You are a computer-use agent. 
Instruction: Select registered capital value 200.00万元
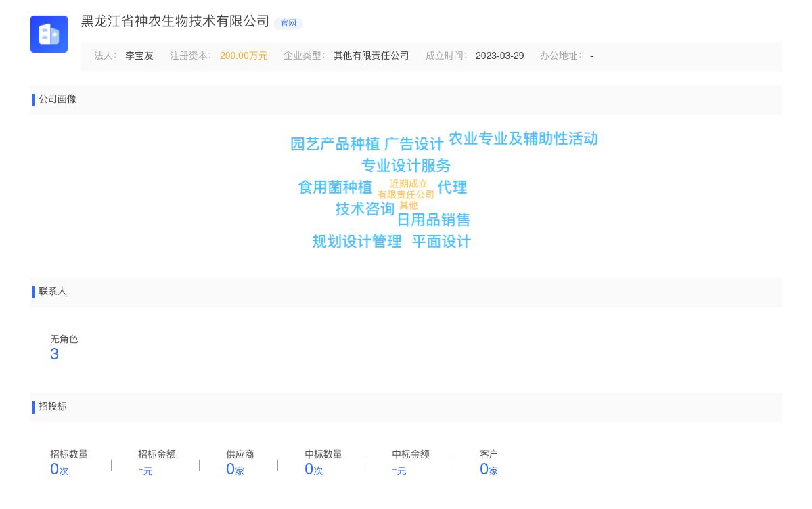244,56
